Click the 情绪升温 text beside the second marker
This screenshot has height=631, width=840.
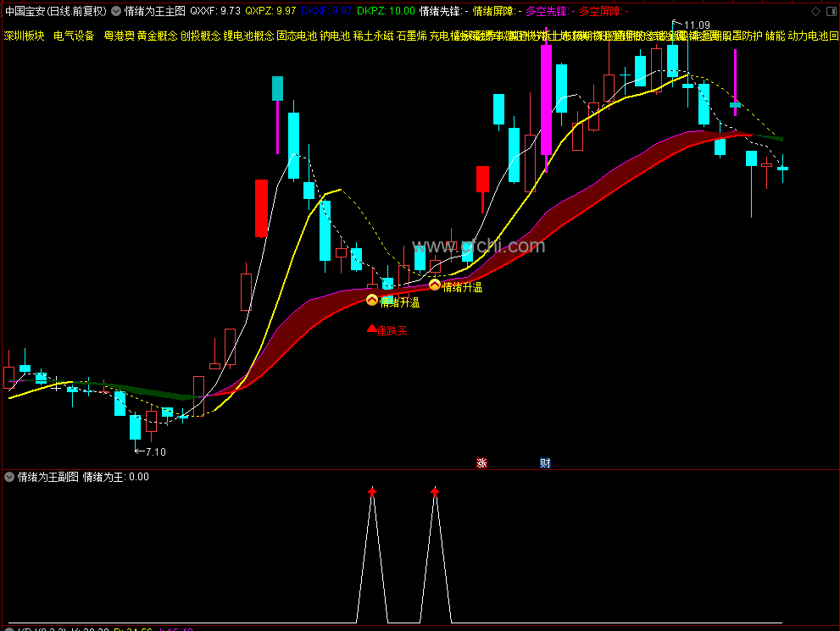(462, 287)
